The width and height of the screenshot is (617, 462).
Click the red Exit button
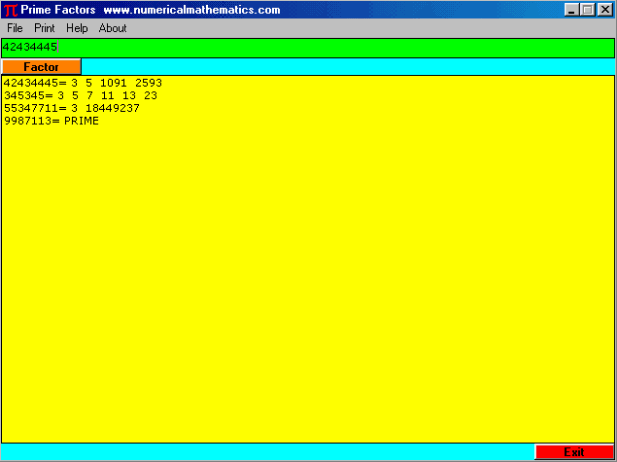574,452
